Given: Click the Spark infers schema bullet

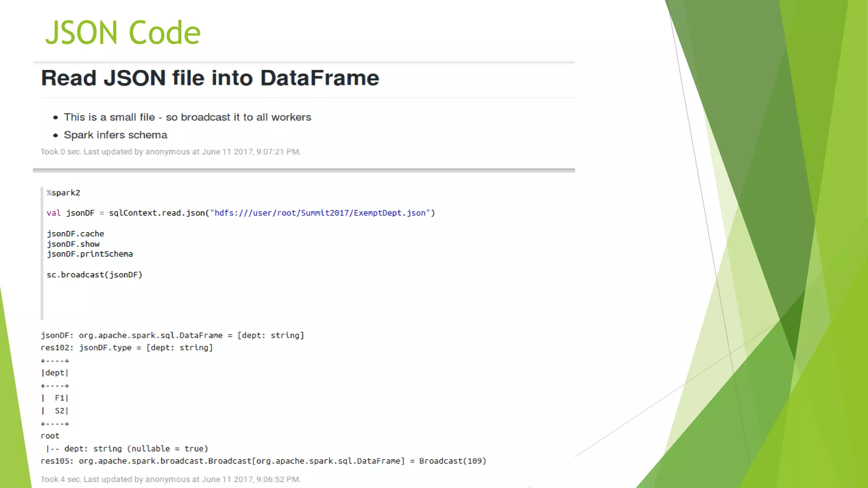Looking at the screenshot, I should pos(115,135).
